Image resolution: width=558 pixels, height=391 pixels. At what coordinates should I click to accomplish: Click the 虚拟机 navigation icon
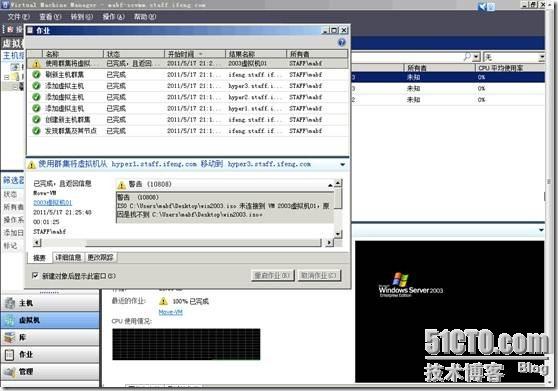10,320
